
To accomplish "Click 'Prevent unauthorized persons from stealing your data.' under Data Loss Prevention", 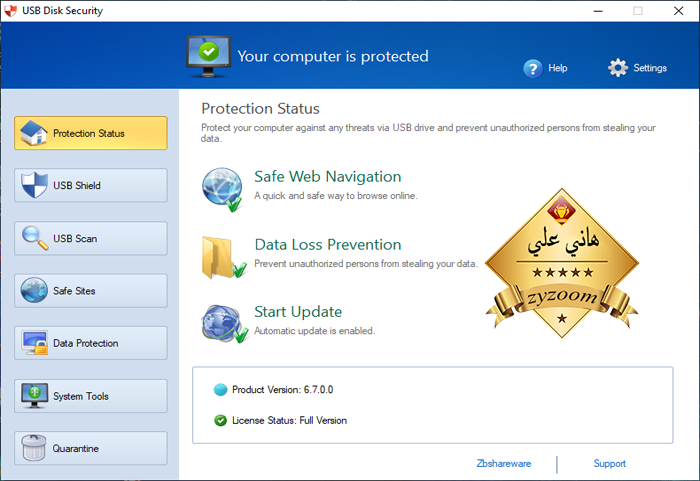I will (366, 264).
